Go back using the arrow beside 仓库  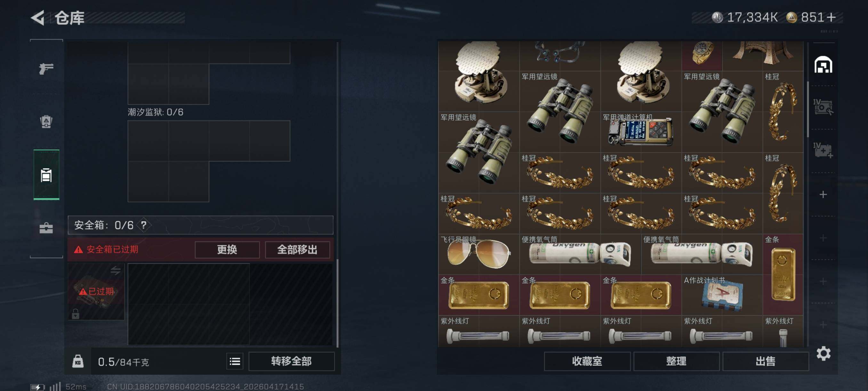tap(38, 18)
